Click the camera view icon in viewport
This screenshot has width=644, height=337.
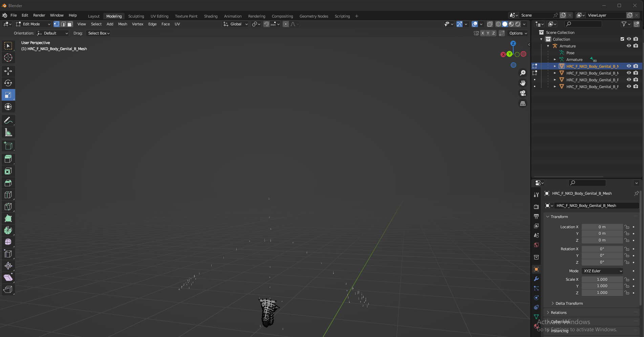tap(523, 93)
